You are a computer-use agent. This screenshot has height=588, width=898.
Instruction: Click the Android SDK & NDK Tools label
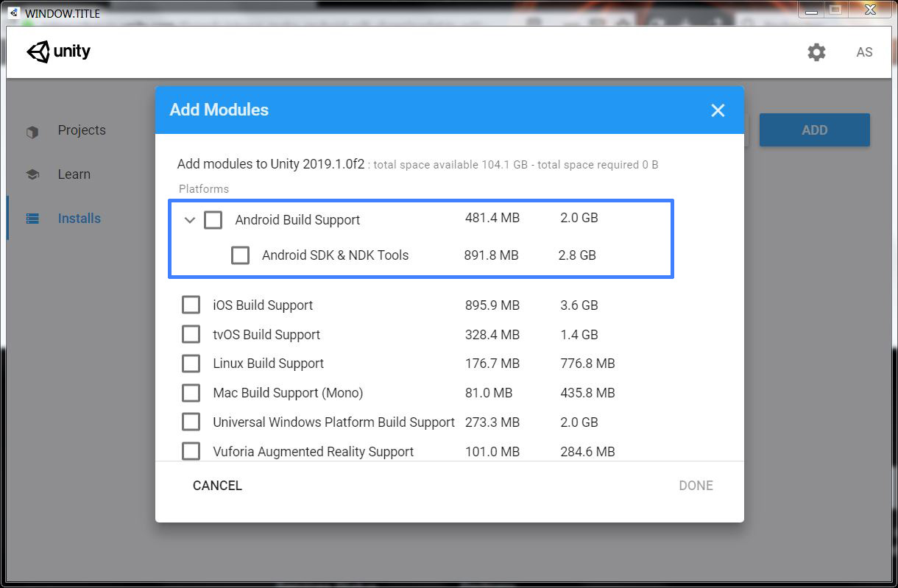coord(335,255)
